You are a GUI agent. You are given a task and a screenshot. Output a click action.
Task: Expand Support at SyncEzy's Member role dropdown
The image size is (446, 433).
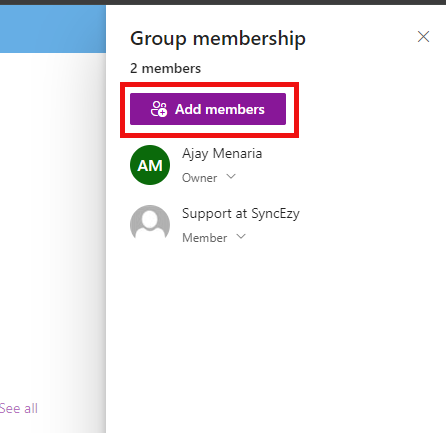pos(214,237)
